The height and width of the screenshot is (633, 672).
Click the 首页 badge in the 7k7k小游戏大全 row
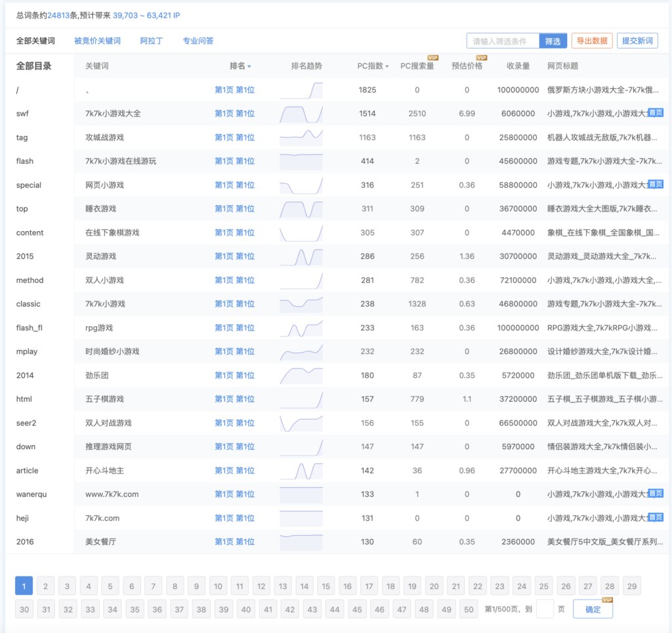pyautogui.click(x=656, y=113)
